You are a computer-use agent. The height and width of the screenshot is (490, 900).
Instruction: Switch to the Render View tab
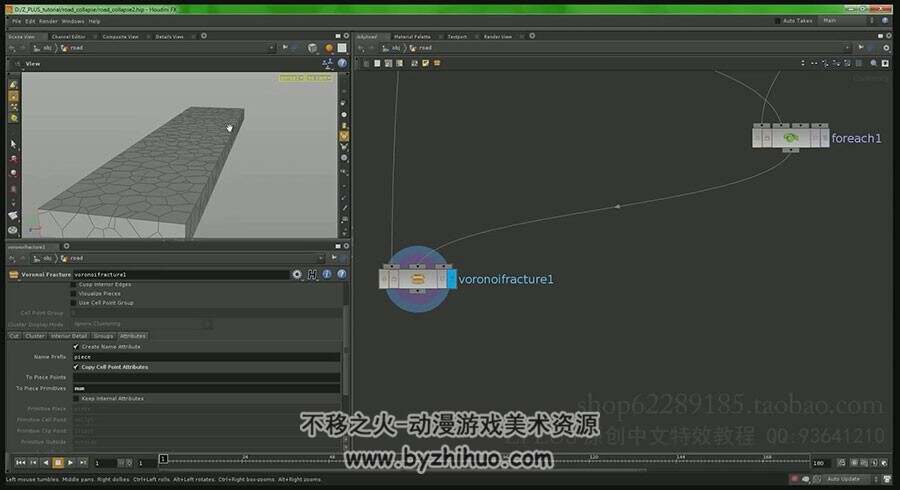tap(498, 36)
